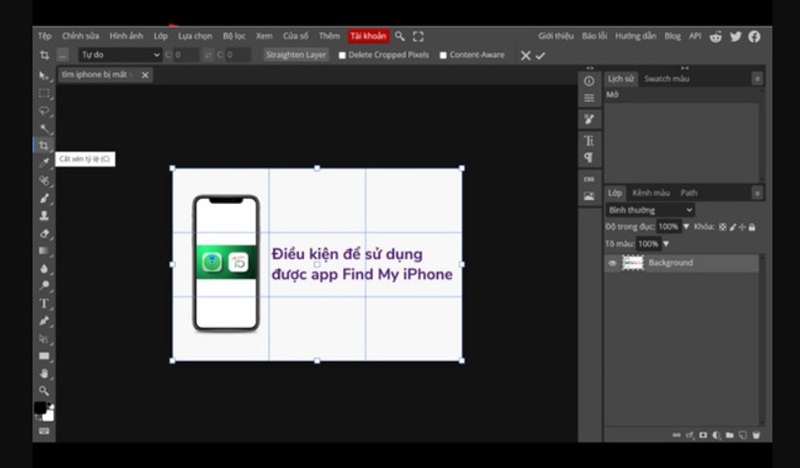Switch to the Swatch màu tab
The width and height of the screenshot is (800, 468).
point(666,79)
